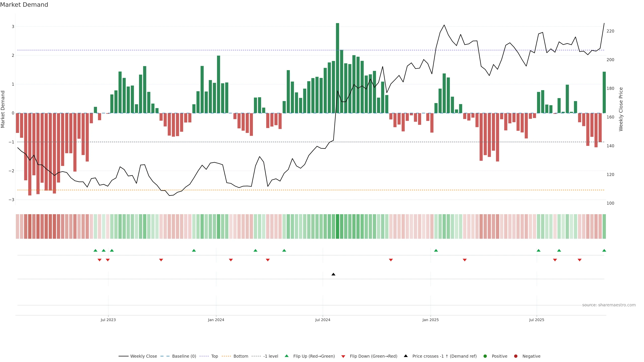Viewport: 644px width, 362px height.
Task: Click the rightmost green flip-up triangle marker
Action: pyautogui.click(x=604, y=250)
